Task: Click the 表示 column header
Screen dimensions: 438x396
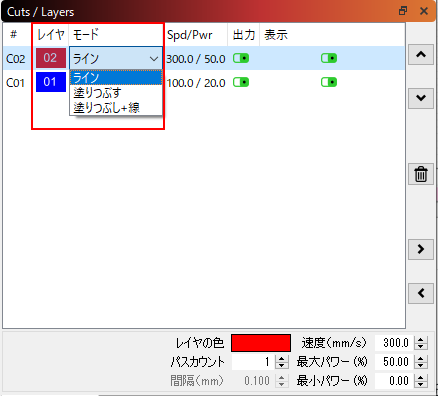Action: [x=276, y=34]
